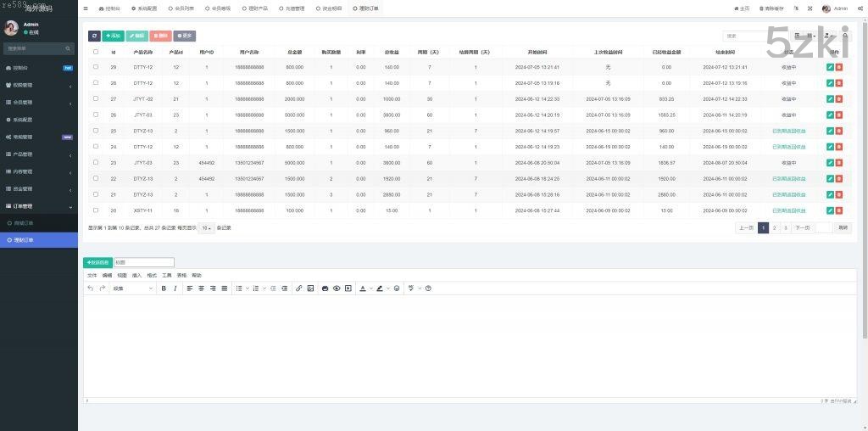Open the text color picker in editor
Screen dimensions: 868x431
click(364, 288)
